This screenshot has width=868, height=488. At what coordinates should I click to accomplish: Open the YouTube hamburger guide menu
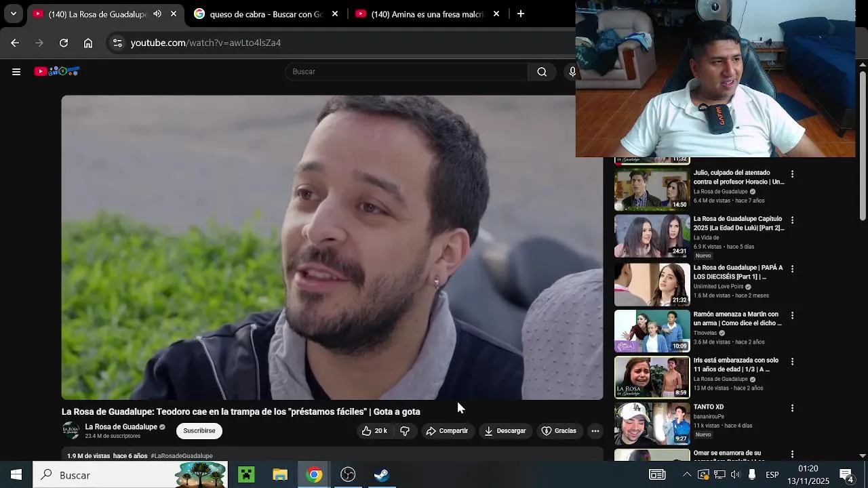pos(16,72)
